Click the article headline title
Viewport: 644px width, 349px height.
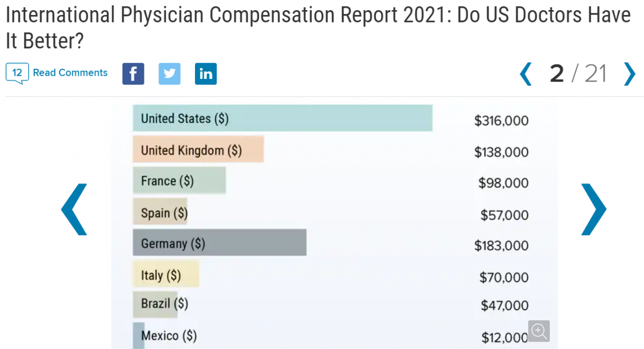tap(317, 27)
